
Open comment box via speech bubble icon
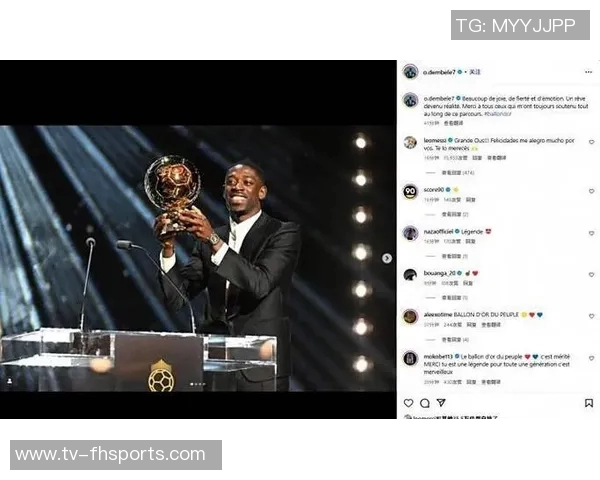(425, 403)
